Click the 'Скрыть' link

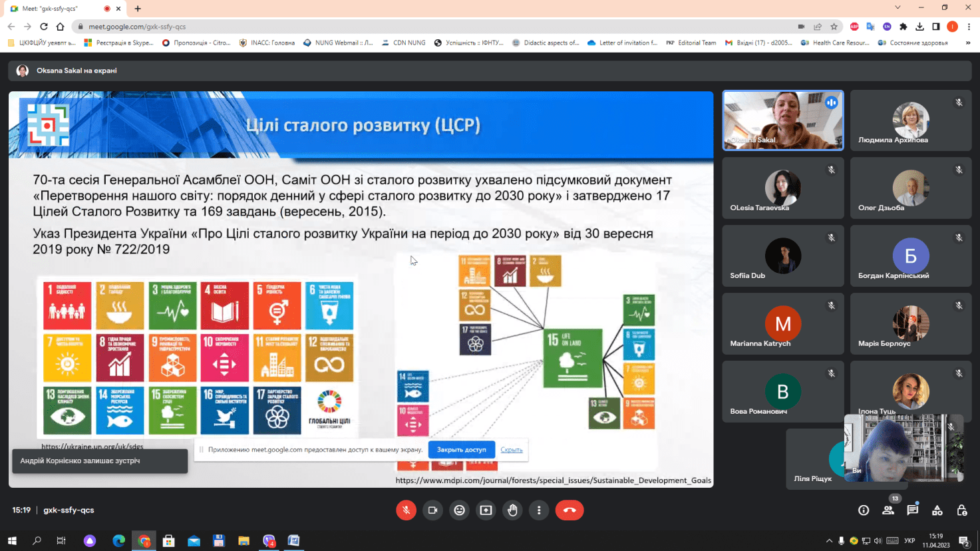[x=511, y=450]
